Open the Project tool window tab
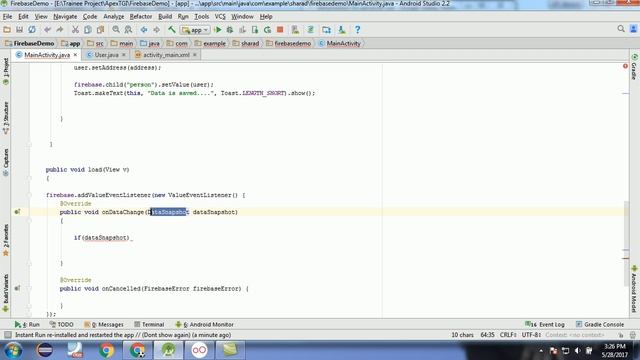The width and height of the screenshot is (640, 360). pos(6,71)
